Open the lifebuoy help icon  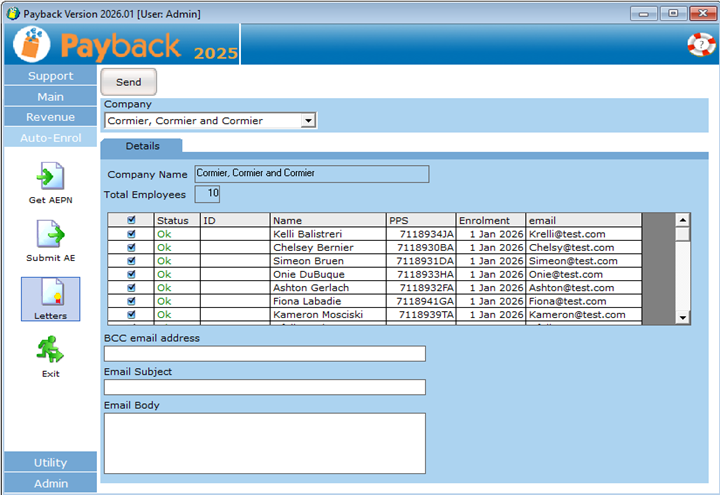[x=700, y=45]
